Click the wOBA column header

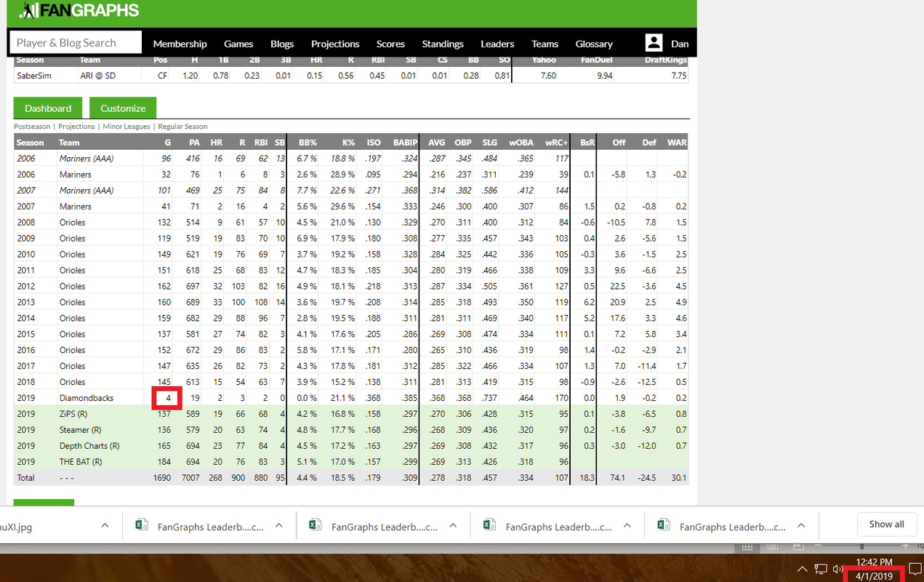(x=521, y=143)
